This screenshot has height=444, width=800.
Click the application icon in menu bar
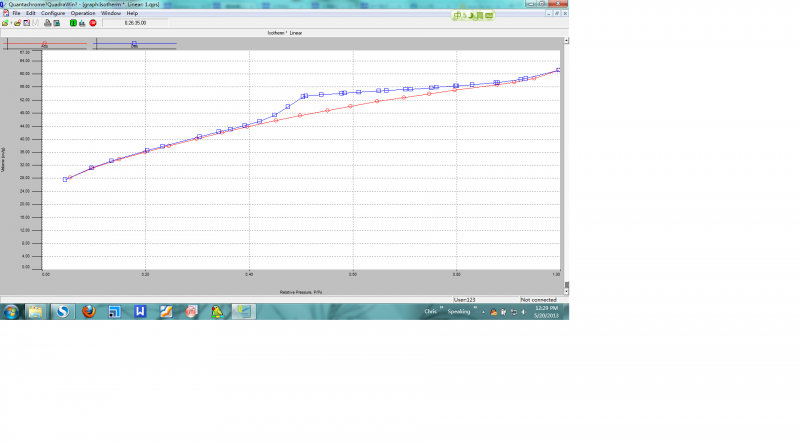pyautogui.click(x=6, y=13)
